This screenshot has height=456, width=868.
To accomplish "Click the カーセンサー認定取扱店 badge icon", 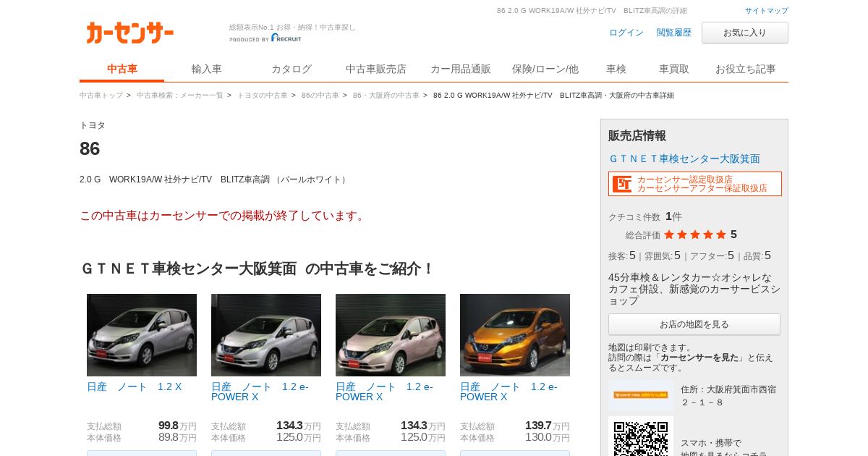I will [x=622, y=184].
